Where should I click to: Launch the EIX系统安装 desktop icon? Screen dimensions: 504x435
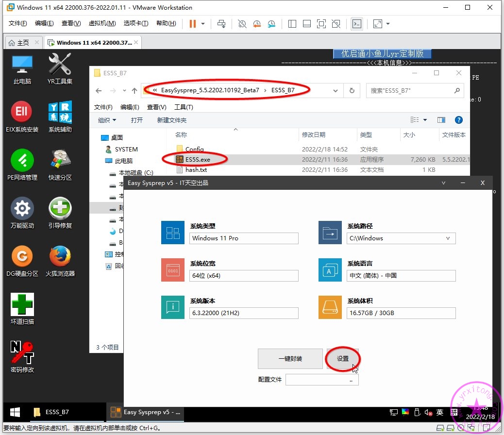tap(22, 117)
